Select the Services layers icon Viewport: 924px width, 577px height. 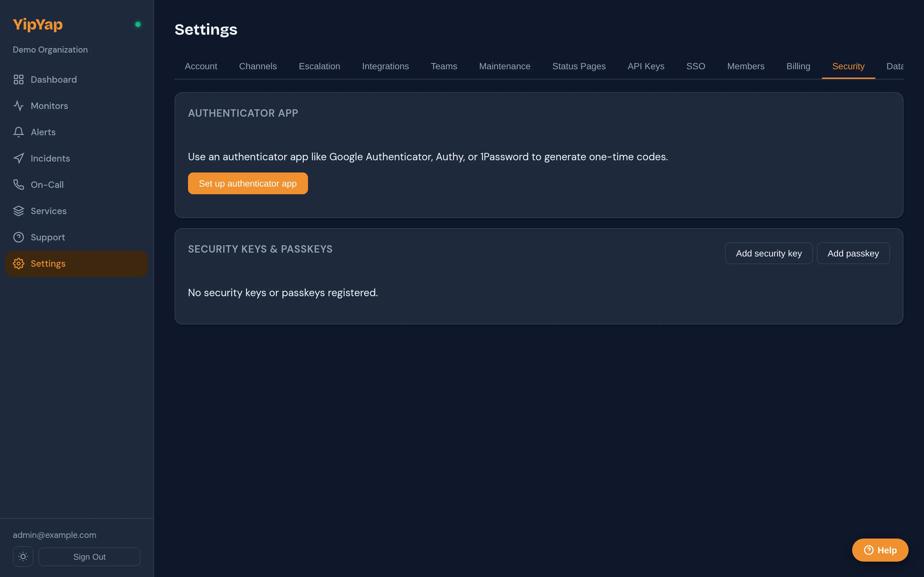19,211
